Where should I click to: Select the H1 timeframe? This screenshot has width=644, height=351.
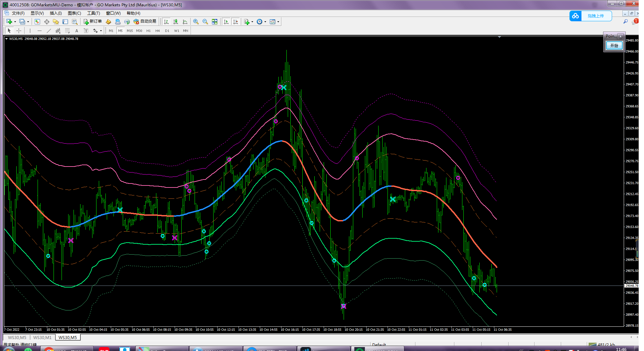tap(148, 31)
